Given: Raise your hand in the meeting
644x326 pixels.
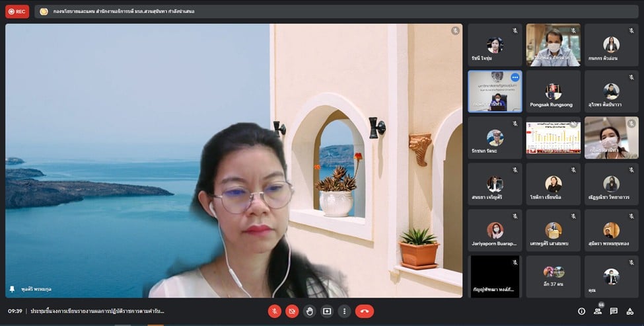Looking at the screenshot, I should tap(309, 311).
